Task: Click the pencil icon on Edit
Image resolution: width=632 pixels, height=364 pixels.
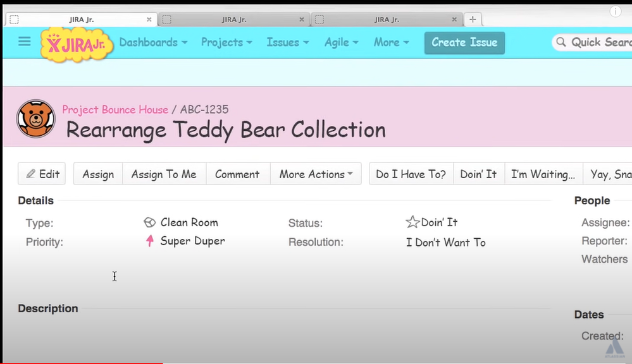Action: pyautogui.click(x=30, y=174)
